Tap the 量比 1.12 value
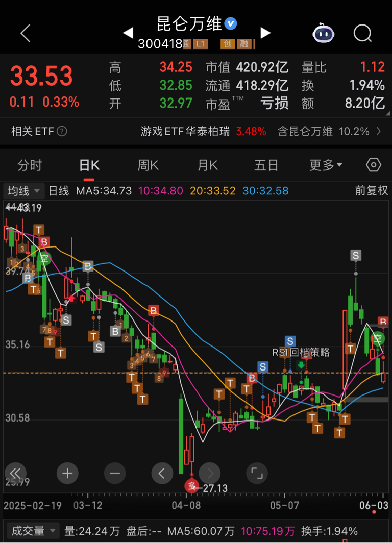392x543 pixels. pyautogui.click(x=373, y=67)
